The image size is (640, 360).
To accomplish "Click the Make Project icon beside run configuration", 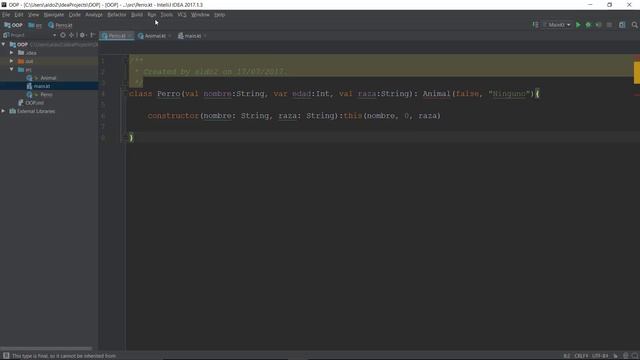I will [535, 25].
